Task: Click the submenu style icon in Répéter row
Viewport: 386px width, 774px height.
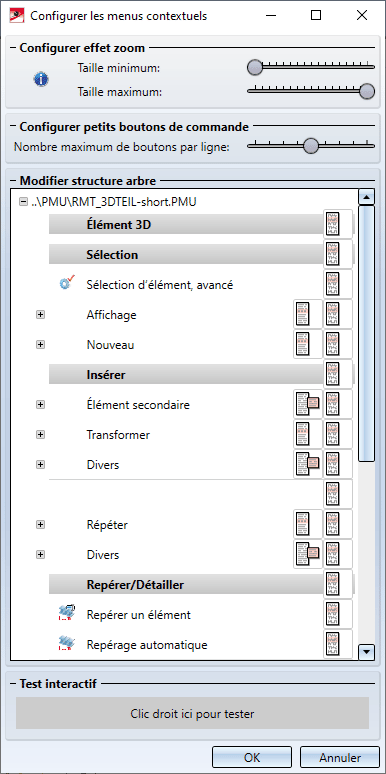Action: [x=307, y=524]
